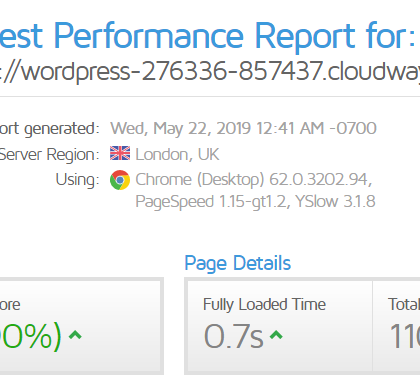Click the Fully Loaded Time label
The width and height of the screenshot is (420, 390).
264,304
